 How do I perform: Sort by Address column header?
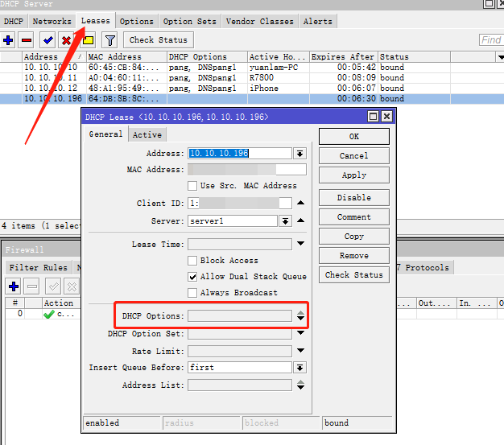click(54, 57)
